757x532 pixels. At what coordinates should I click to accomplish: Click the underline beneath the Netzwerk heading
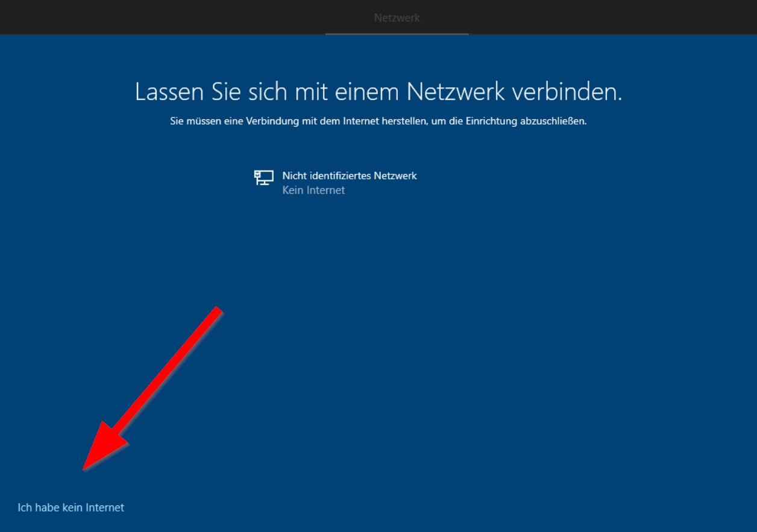click(x=397, y=34)
